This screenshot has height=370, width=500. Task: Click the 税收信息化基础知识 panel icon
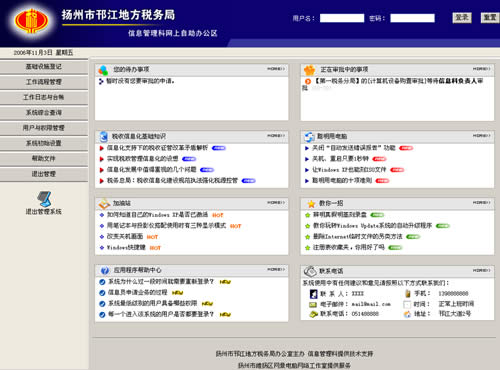pyautogui.click(x=104, y=136)
